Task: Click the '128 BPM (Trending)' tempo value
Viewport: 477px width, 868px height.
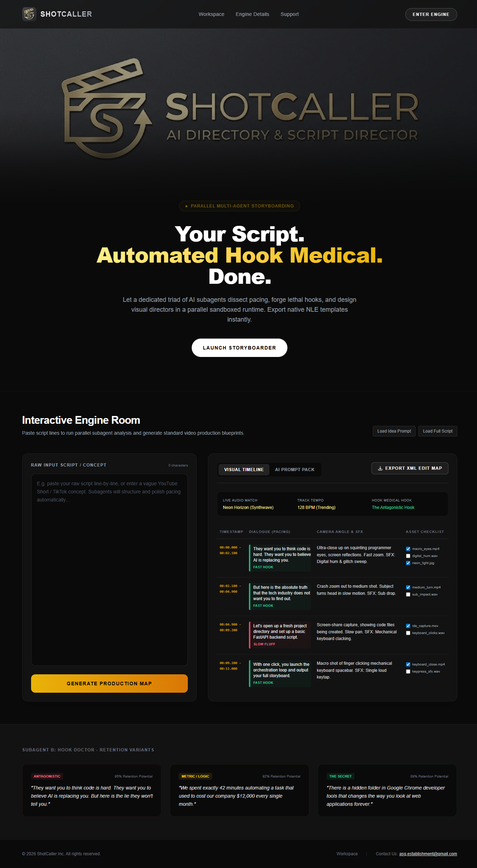Action: (x=316, y=508)
